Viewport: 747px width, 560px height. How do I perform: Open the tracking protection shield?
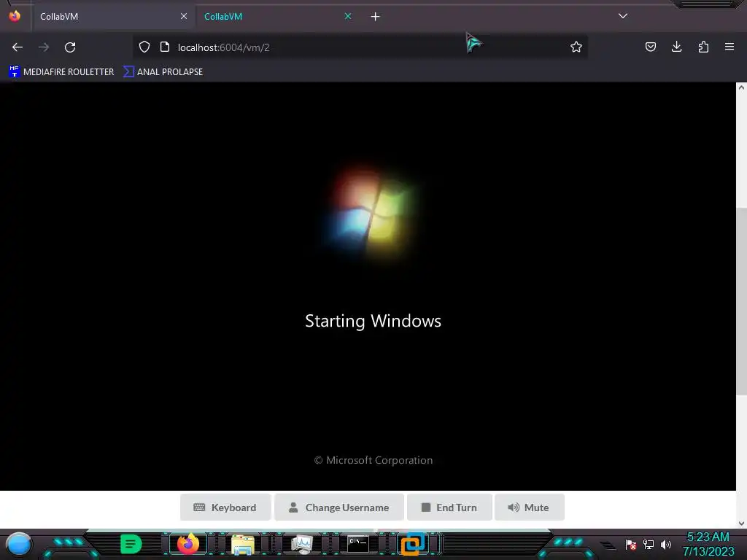click(x=144, y=47)
